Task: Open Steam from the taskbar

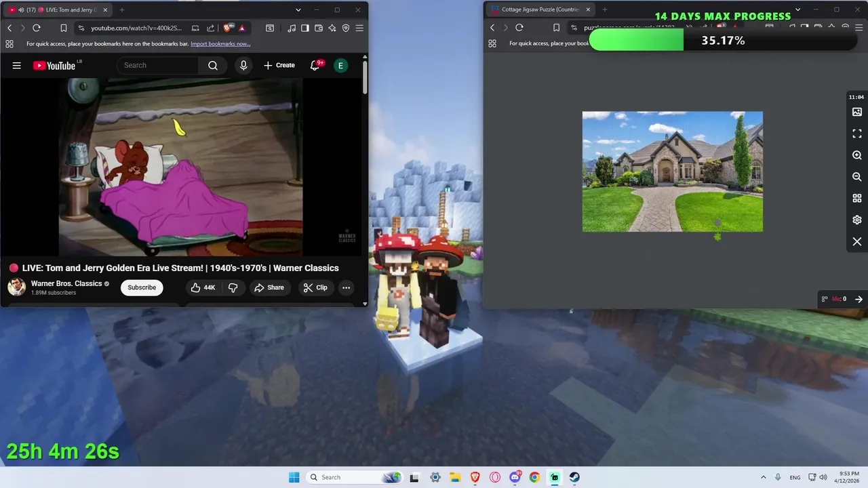Action: pos(574,477)
